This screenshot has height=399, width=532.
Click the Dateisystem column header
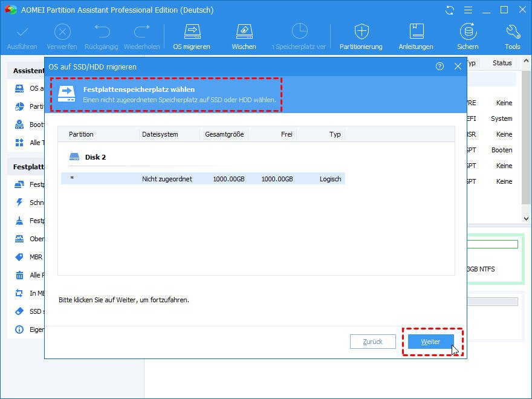(160, 134)
